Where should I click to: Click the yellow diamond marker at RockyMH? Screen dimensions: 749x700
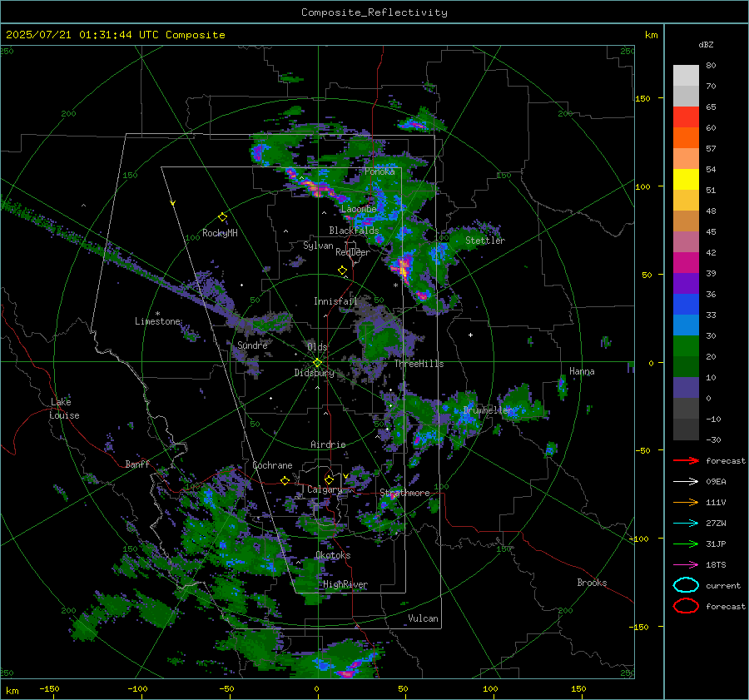tap(222, 217)
